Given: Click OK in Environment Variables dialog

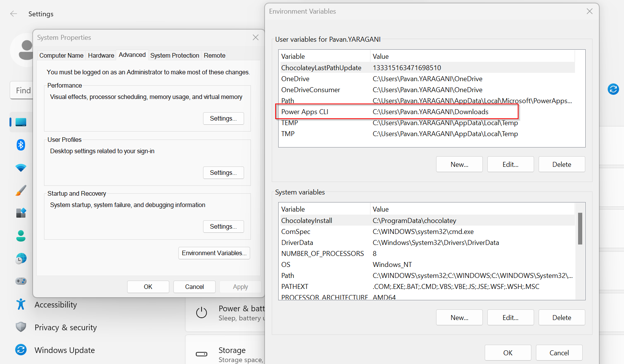Looking at the screenshot, I should point(508,353).
